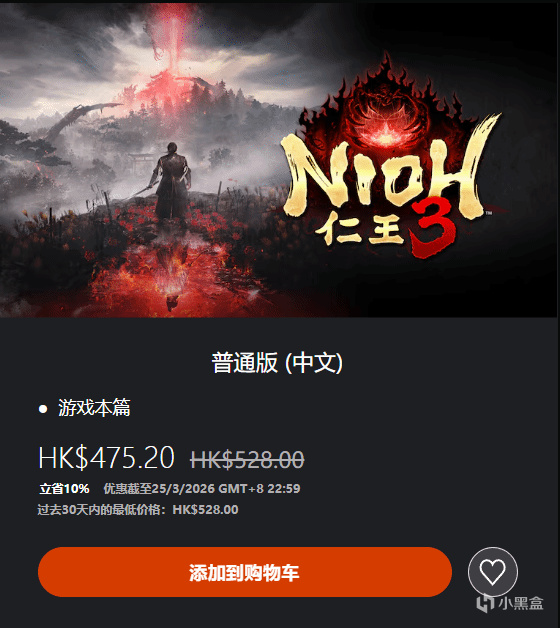The width and height of the screenshot is (560, 628).
Task: Click the 小黑盒 watermark text
Action: click(x=520, y=603)
